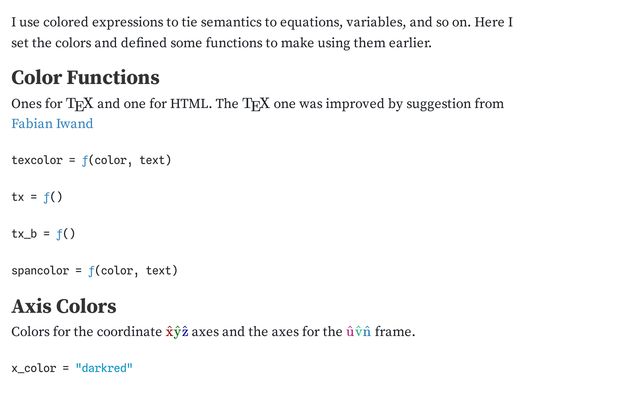
Task: Click the "darkred" string value
Action: coord(104,368)
